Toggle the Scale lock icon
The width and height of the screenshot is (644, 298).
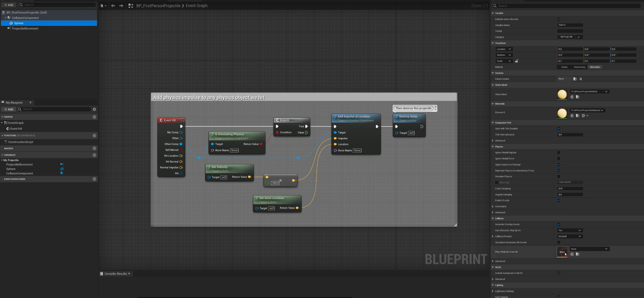[517, 61]
